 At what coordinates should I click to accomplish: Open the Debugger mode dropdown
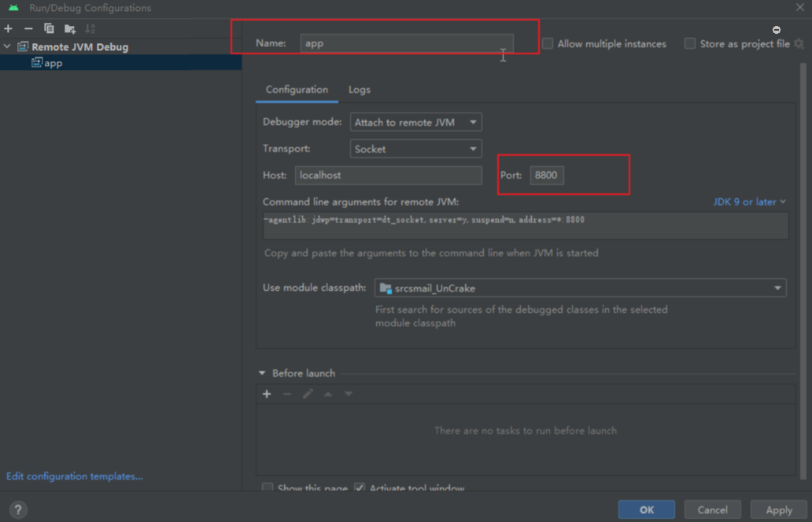tap(415, 123)
